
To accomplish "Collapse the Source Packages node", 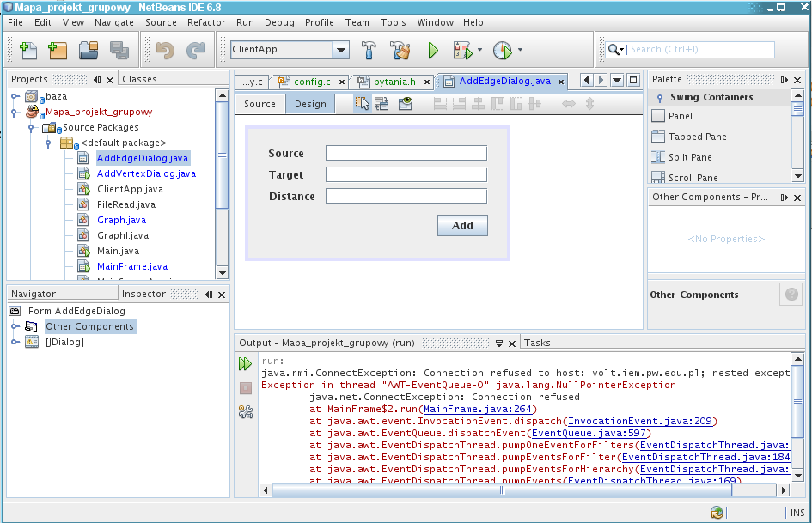I will [32, 127].
